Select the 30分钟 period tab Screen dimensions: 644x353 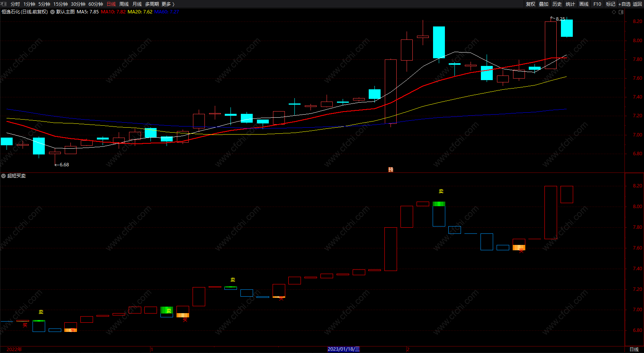pyautogui.click(x=78, y=4)
